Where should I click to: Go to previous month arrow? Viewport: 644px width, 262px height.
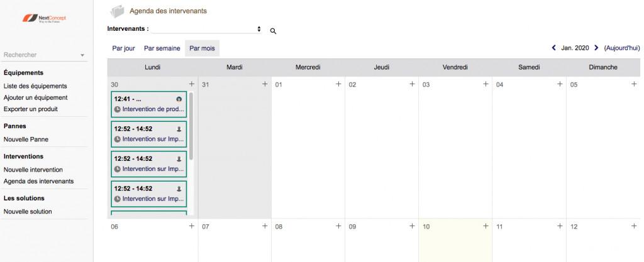[553, 48]
